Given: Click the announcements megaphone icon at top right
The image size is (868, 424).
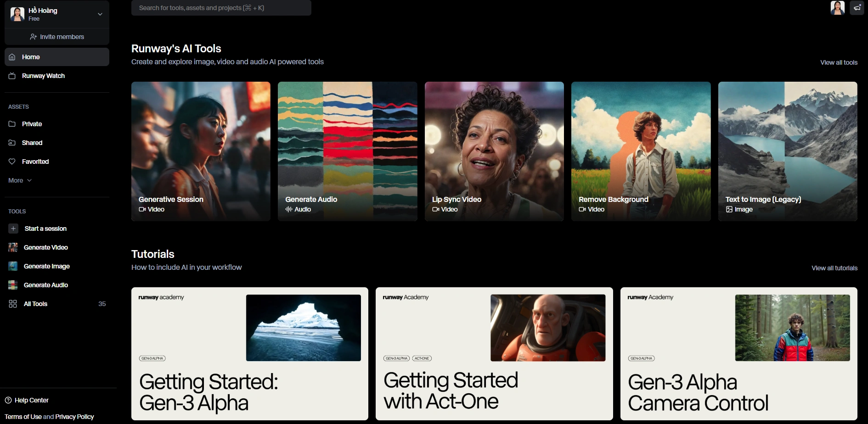Looking at the screenshot, I should tap(857, 8).
